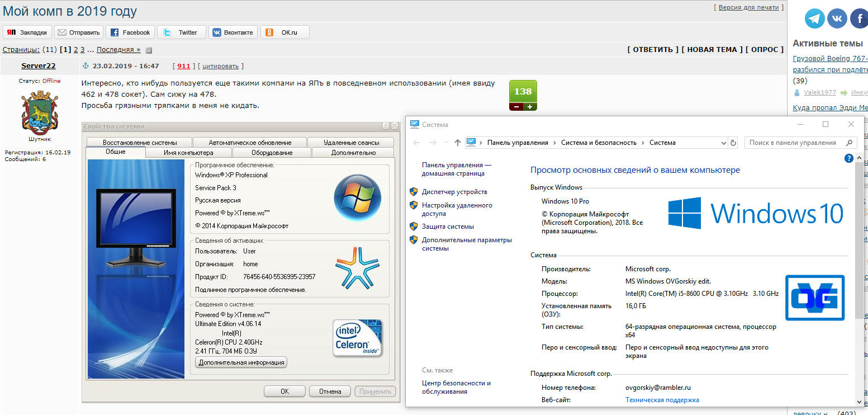Open Защита системы link
The width and height of the screenshot is (868, 415).
[x=448, y=227]
